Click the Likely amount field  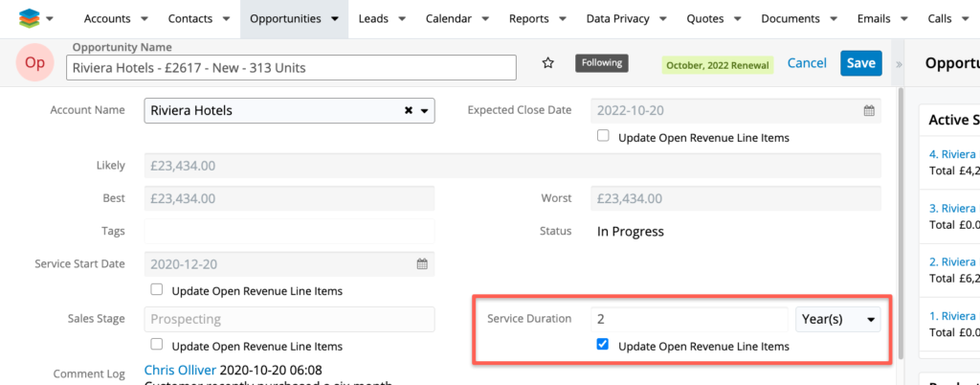(513, 166)
